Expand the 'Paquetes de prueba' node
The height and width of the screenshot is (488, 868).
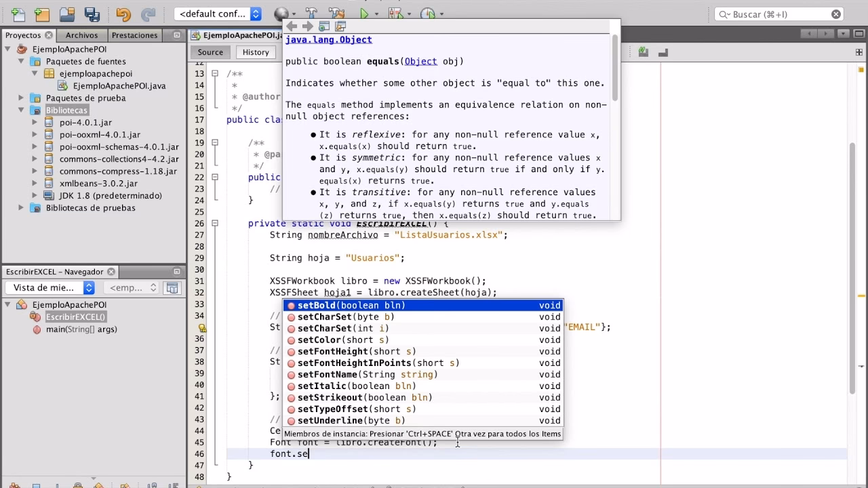(21, 98)
